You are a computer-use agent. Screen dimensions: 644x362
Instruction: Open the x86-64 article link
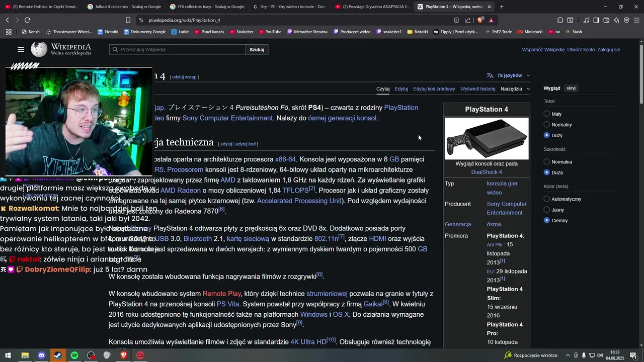click(285, 159)
